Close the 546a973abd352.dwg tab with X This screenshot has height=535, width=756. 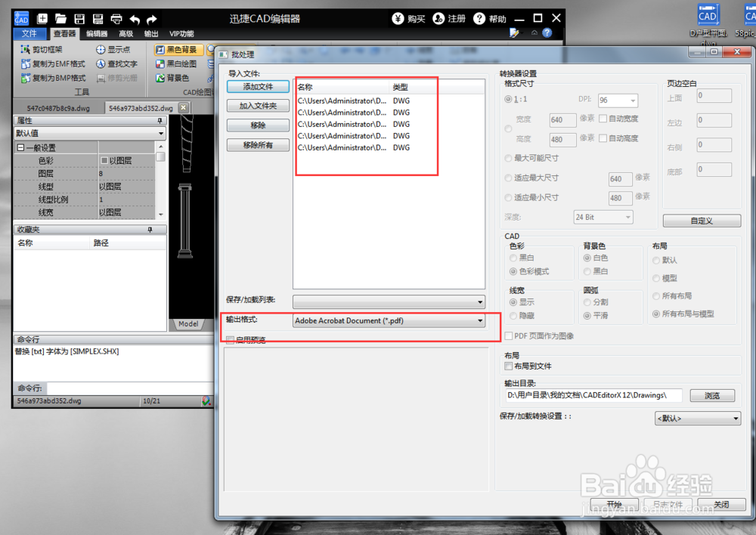click(x=183, y=107)
